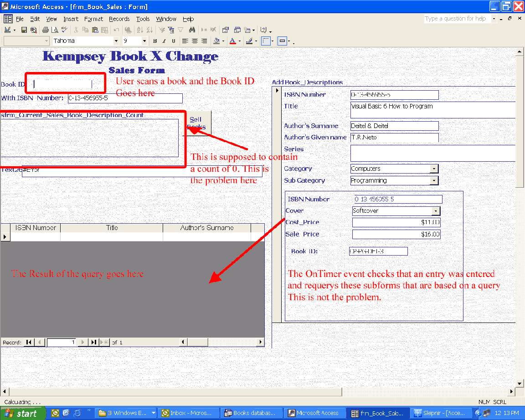Screen dimensions: 525x420
Task: Click into the Book ID input field
Action: coord(63,84)
